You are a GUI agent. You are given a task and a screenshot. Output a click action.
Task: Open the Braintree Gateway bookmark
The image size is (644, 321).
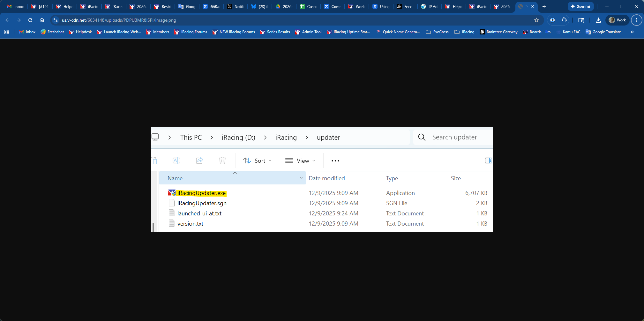(499, 32)
